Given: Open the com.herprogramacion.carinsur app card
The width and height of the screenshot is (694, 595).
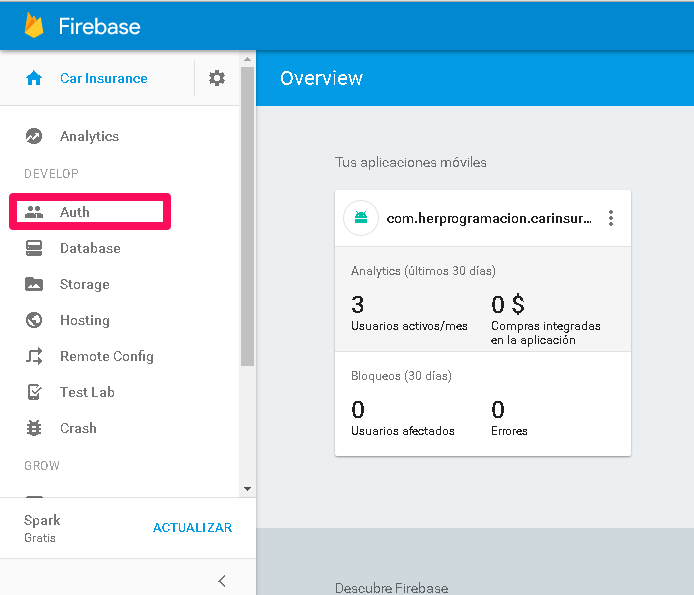Looking at the screenshot, I should point(489,218).
